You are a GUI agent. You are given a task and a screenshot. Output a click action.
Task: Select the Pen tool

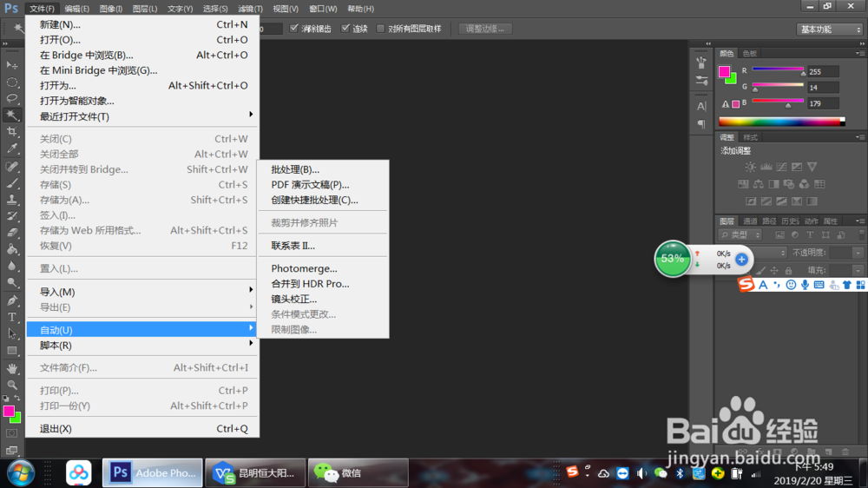[x=11, y=300]
